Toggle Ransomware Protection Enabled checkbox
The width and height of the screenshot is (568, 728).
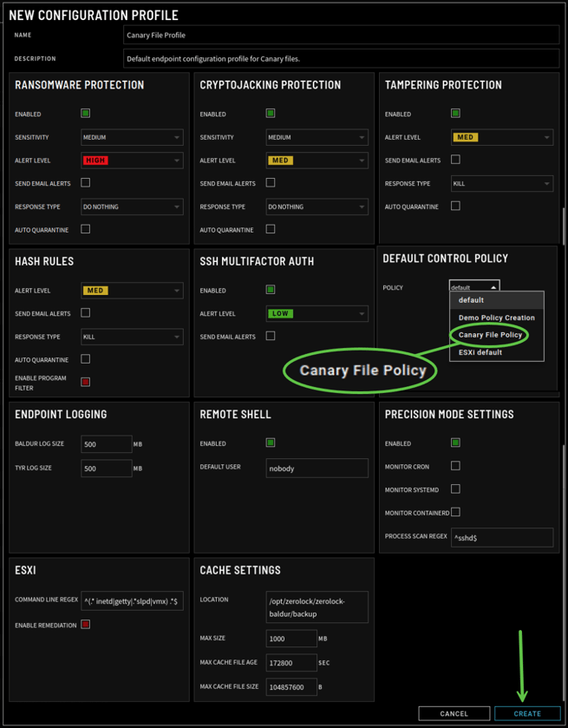[x=85, y=114]
